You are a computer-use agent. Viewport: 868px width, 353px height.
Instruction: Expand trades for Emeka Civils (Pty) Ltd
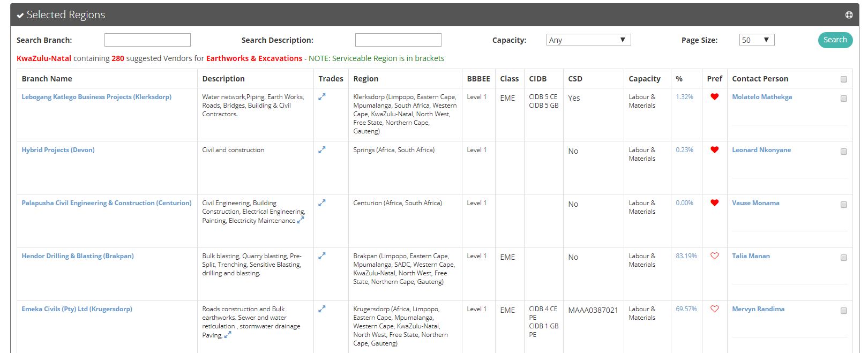pyautogui.click(x=321, y=309)
